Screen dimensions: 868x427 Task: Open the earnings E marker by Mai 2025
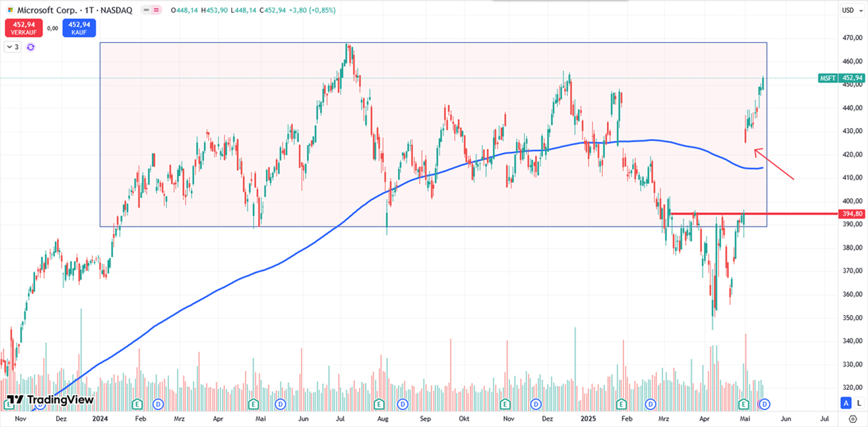click(x=744, y=404)
